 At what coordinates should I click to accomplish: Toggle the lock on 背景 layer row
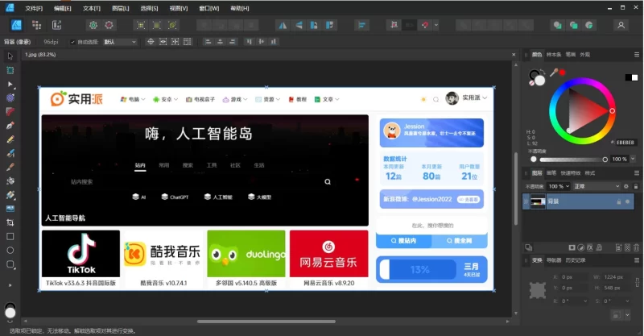coord(618,201)
